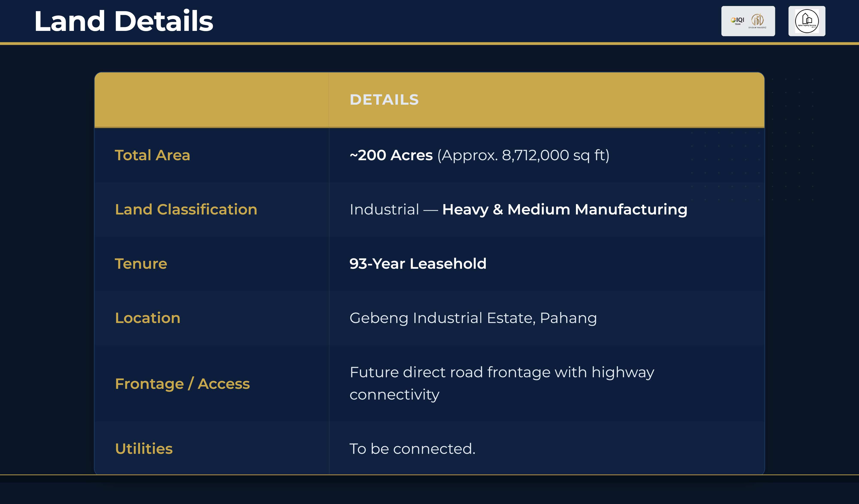Click the Land Details slide title
Viewport: 859px width, 504px height.
124,21
